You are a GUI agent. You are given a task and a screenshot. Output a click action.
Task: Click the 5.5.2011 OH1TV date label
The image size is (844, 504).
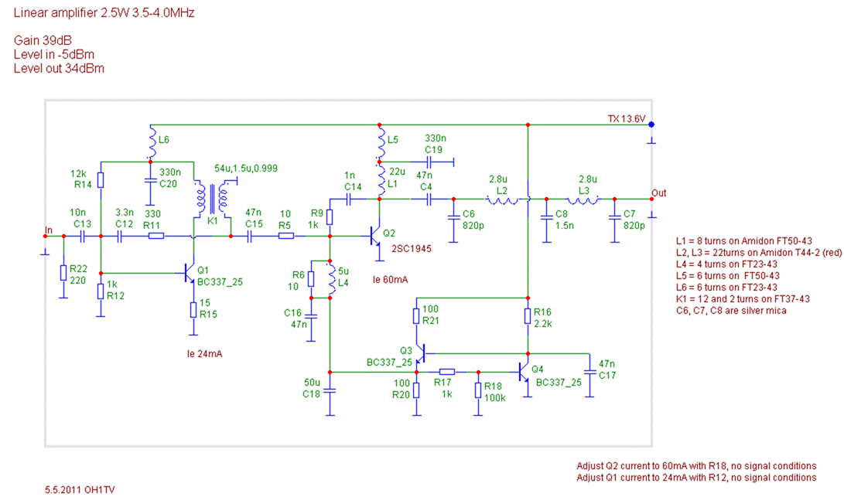coord(81,490)
